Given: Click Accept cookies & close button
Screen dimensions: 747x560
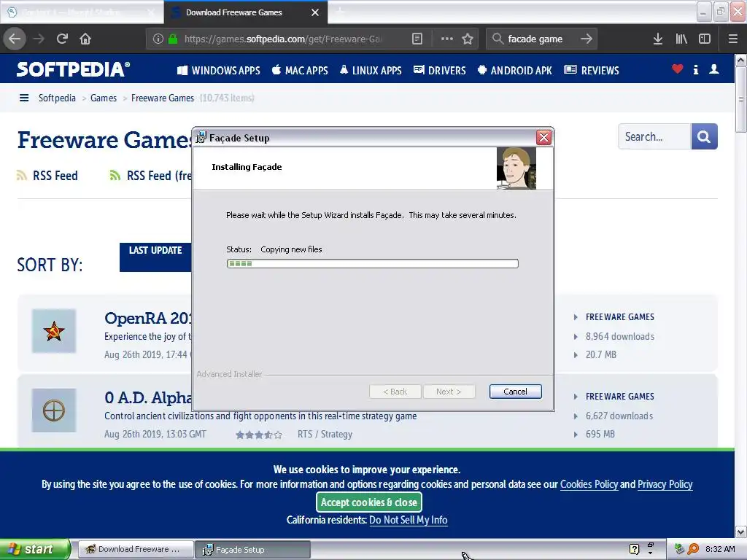Looking at the screenshot, I should (x=368, y=502).
